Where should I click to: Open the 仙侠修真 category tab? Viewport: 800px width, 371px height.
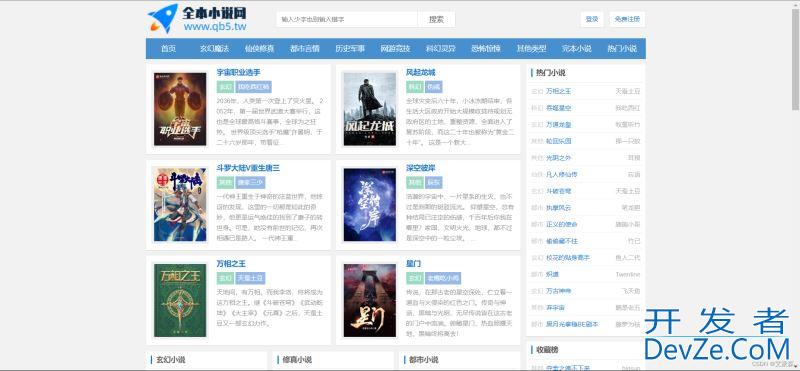tap(259, 49)
